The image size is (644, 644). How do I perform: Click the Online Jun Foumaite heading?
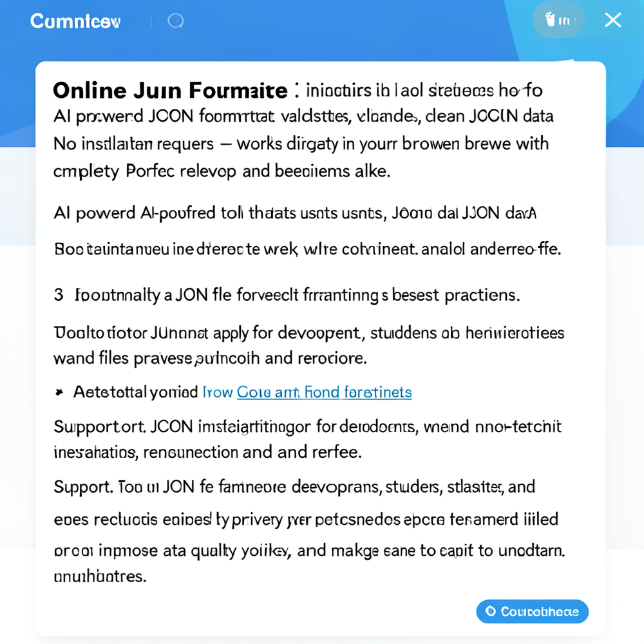[169, 90]
